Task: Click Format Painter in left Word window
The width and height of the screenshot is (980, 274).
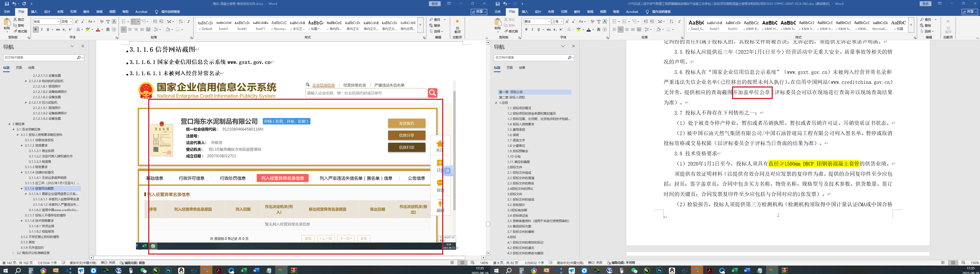Action: (x=20, y=31)
